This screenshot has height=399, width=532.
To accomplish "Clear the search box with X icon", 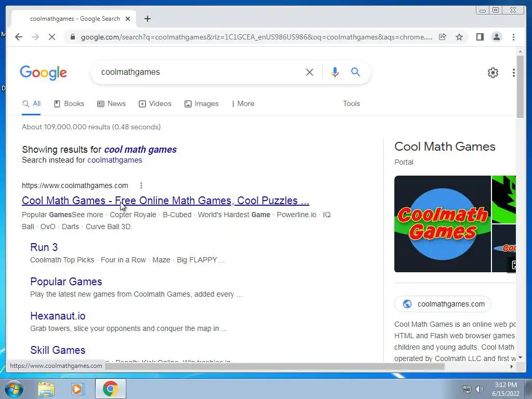I will 310,72.
